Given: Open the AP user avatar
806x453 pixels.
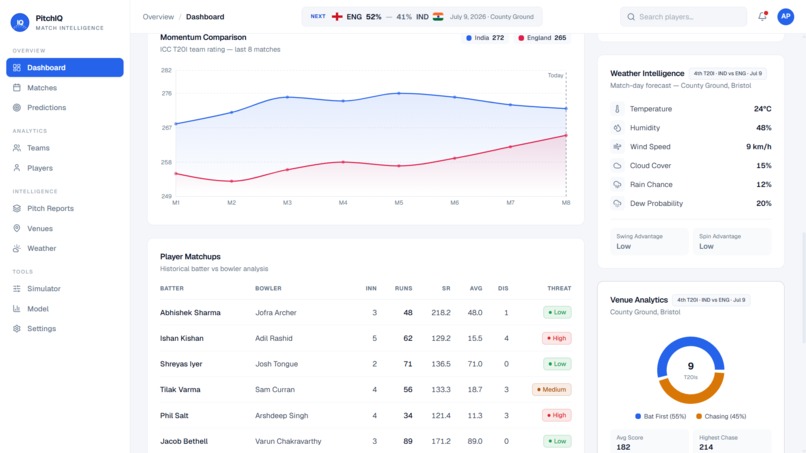Looking at the screenshot, I should pyautogui.click(x=785, y=16).
